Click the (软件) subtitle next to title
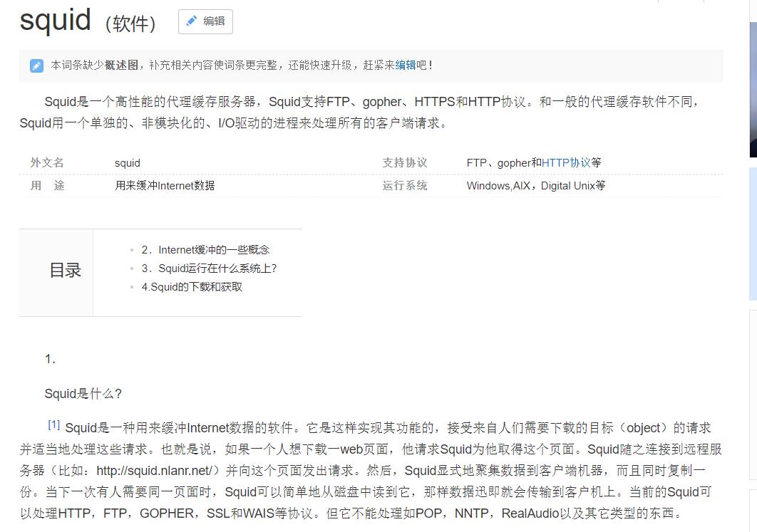Viewport: 757px width, 532px height. click(130, 24)
